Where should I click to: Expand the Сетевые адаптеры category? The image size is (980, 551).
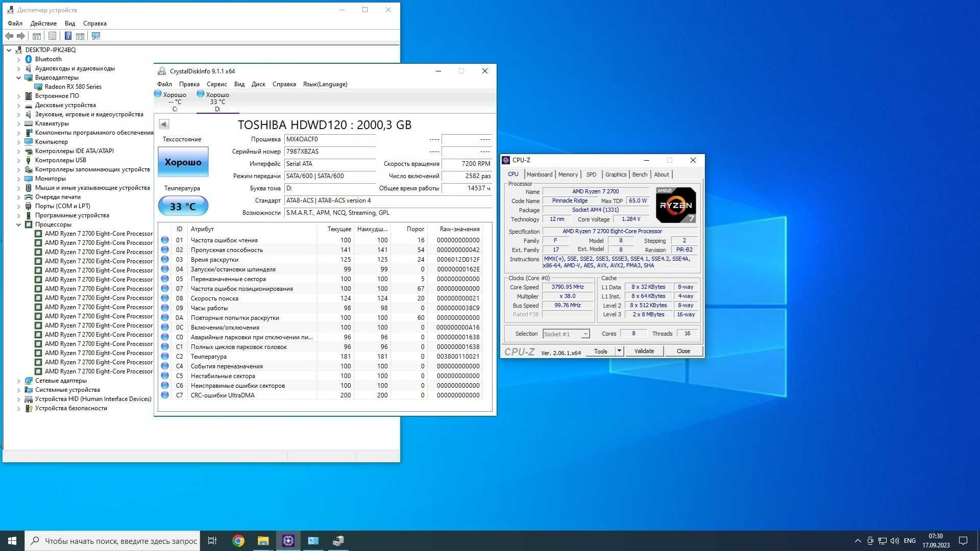19,381
